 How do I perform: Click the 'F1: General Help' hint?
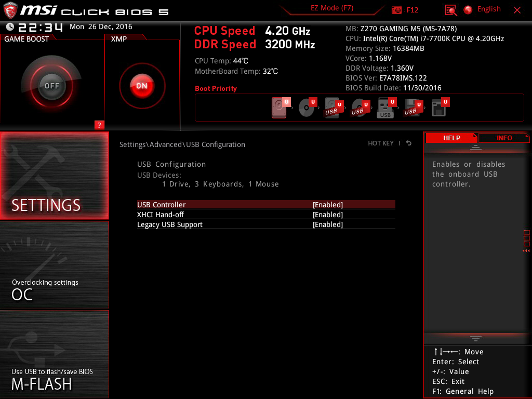pyautogui.click(x=463, y=391)
